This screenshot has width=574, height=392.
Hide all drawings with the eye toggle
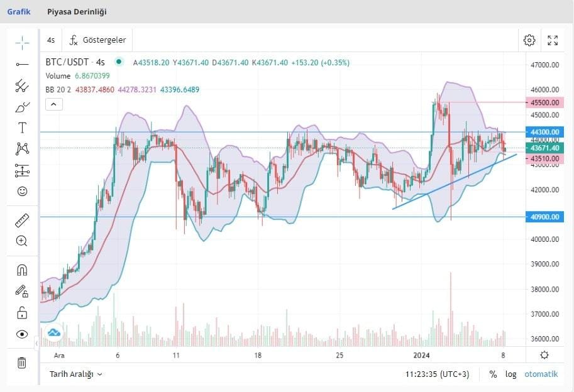point(21,333)
